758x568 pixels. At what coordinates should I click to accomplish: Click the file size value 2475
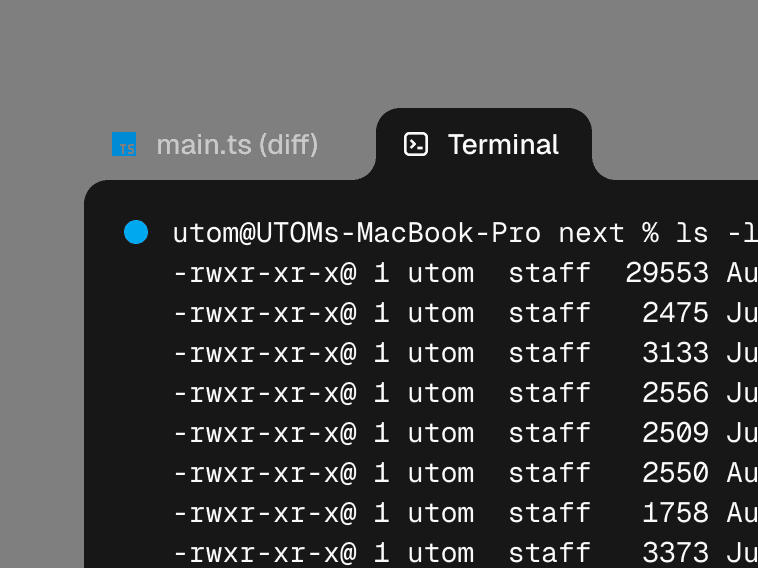[x=675, y=313]
